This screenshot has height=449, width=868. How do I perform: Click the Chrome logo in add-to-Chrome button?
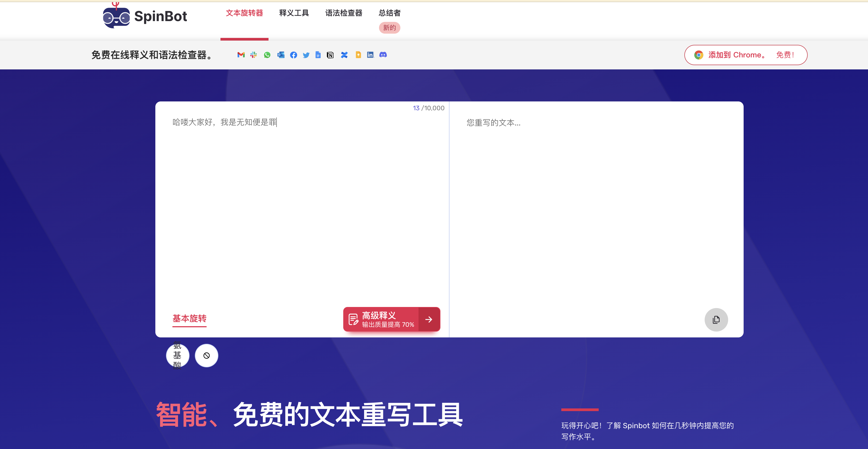[x=699, y=55]
